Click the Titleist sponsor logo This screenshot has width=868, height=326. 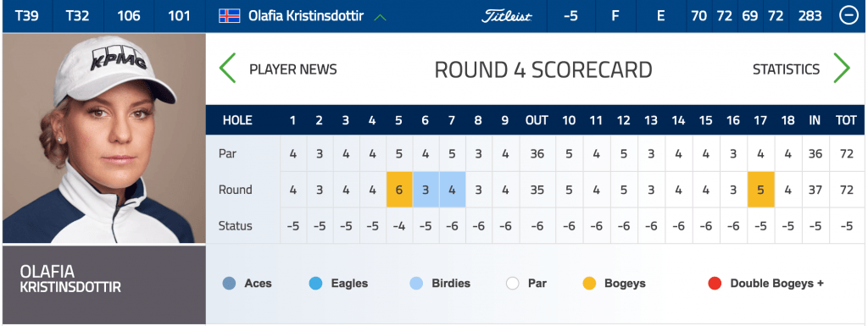(x=507, y=16)
